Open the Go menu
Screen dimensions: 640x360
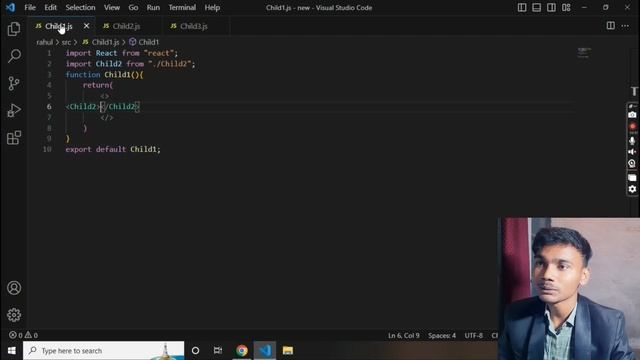click(x=133, y=7)
